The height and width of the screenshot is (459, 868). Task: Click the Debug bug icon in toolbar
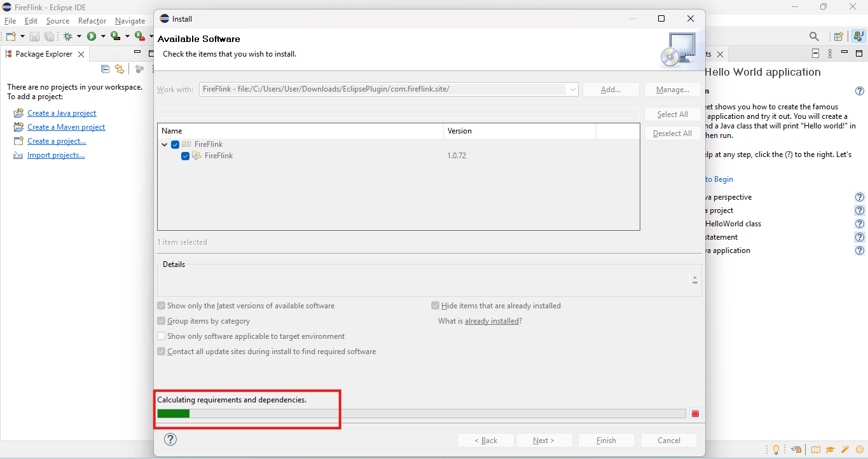[x=67, y=36]
